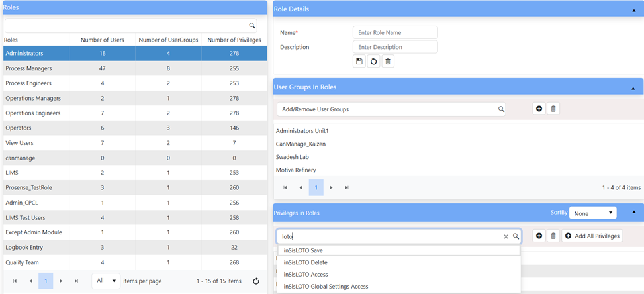Click the Enter Role Name field
This screenshot has height=294, width=644.
click(x=395, y=32)
